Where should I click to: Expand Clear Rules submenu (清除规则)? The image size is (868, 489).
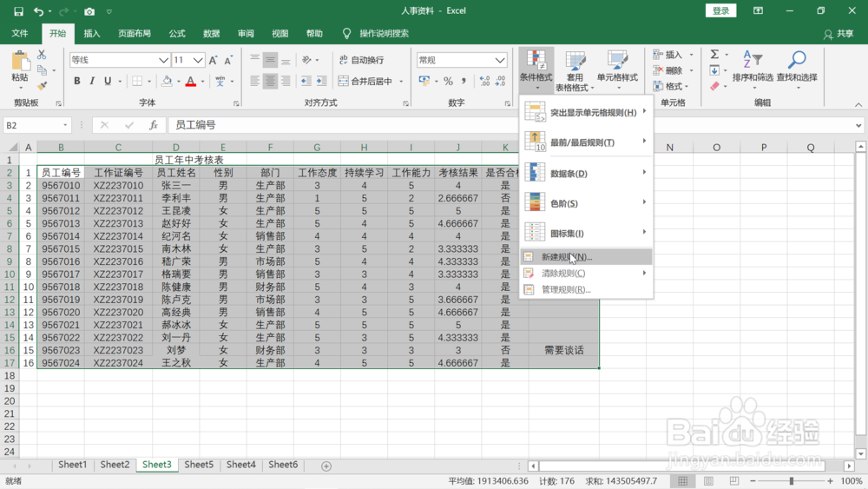586,273
